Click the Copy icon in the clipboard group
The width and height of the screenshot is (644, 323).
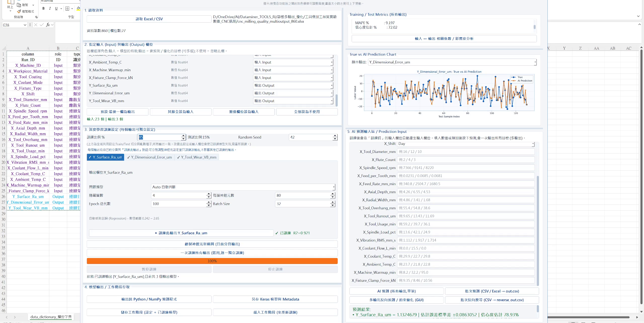point(19,5)
